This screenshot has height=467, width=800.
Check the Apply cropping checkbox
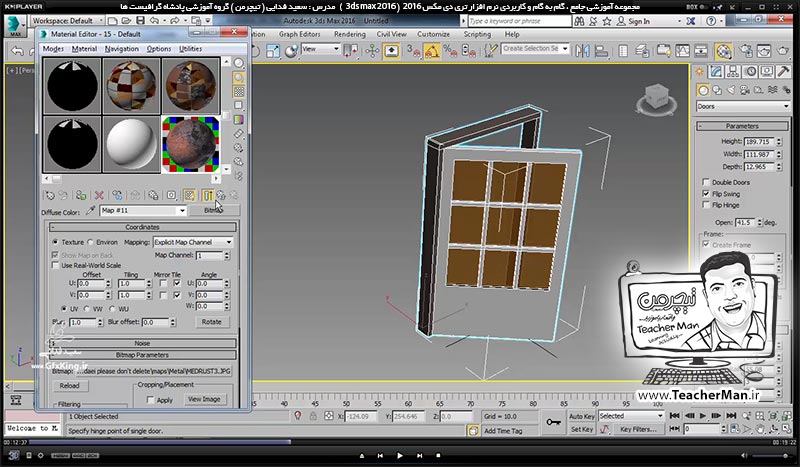[151, 400]
